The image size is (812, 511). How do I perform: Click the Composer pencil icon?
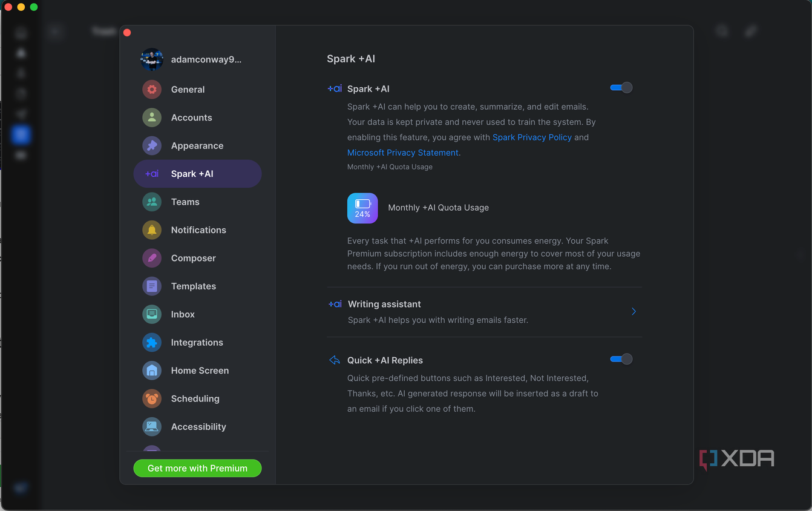[152, 258]
